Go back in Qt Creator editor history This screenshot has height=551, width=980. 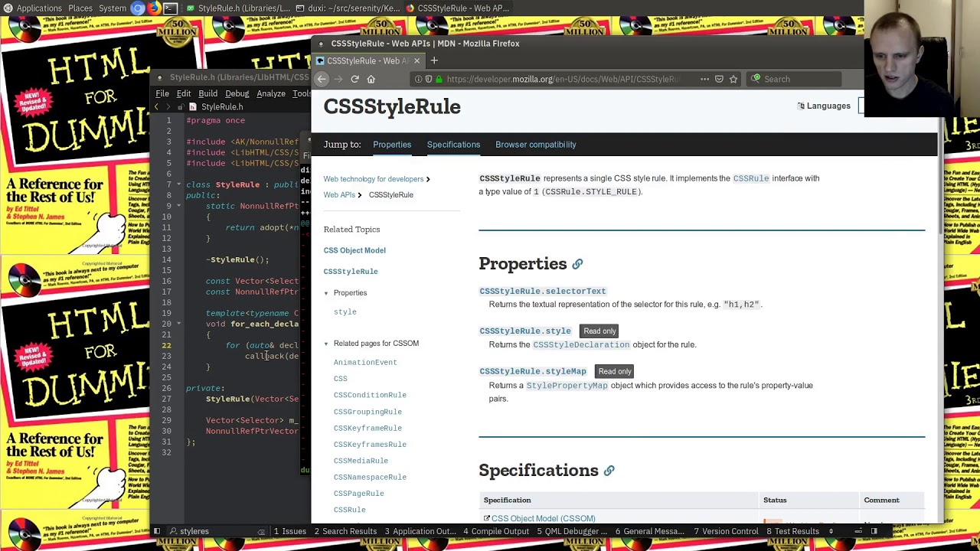(156, 107)
